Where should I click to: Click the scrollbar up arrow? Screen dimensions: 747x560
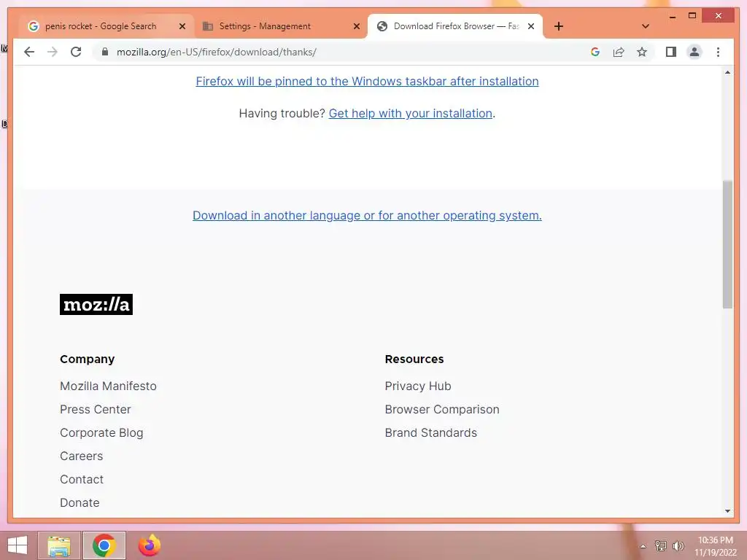tap(727, 72)
